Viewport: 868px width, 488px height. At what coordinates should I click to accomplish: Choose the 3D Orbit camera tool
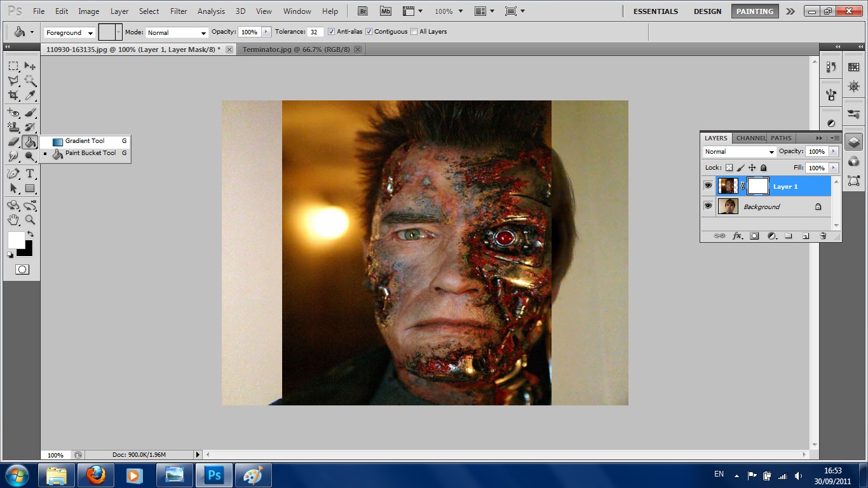pyautogui.click(x=30, y=205)
